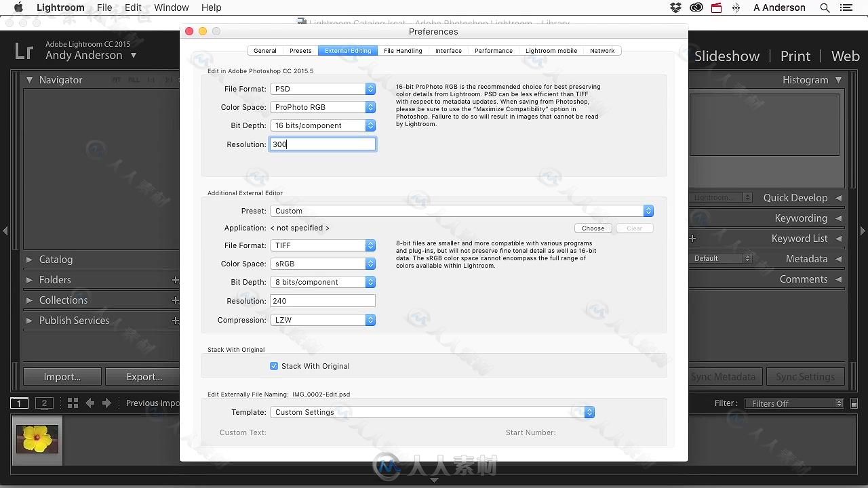Open identity plate menu next to Andy Anderson
The height and width of the screenshot is (488, 868).
click(x=134, y=56)
